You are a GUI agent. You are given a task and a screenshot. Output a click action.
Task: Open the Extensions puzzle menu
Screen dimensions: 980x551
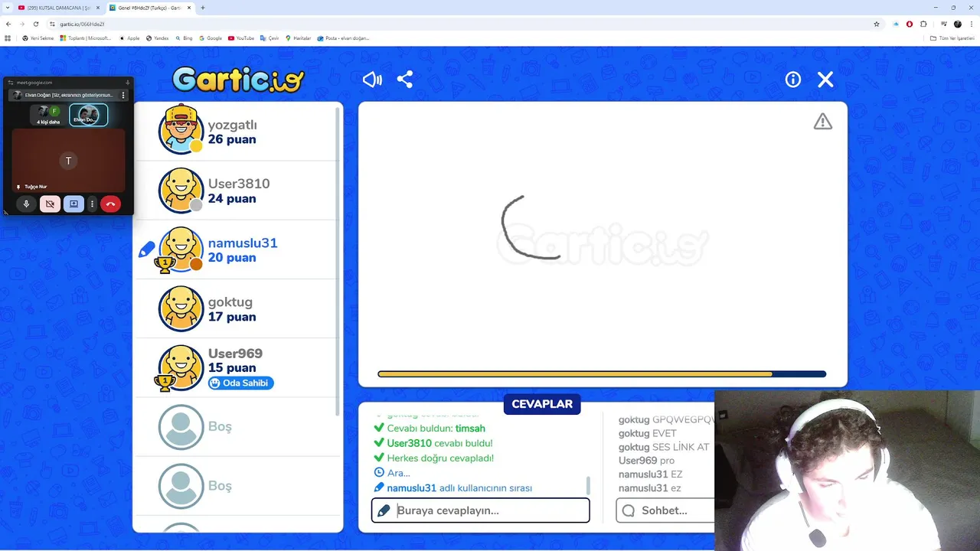pos(923,24)
